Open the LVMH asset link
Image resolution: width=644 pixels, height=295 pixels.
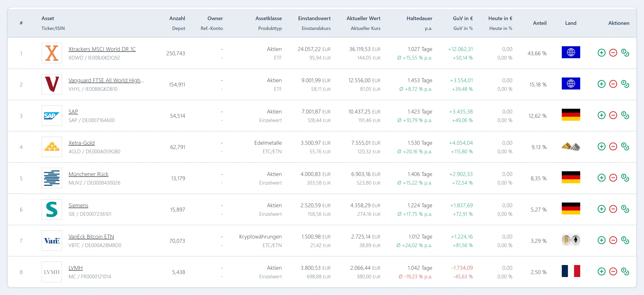(76, 268)
